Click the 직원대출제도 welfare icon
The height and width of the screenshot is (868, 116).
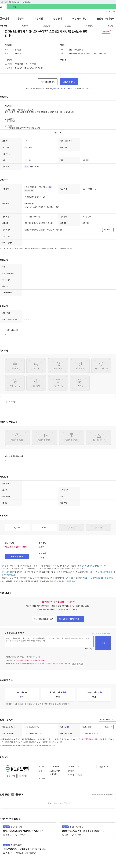pyautogui.click(x=36, y=383)
